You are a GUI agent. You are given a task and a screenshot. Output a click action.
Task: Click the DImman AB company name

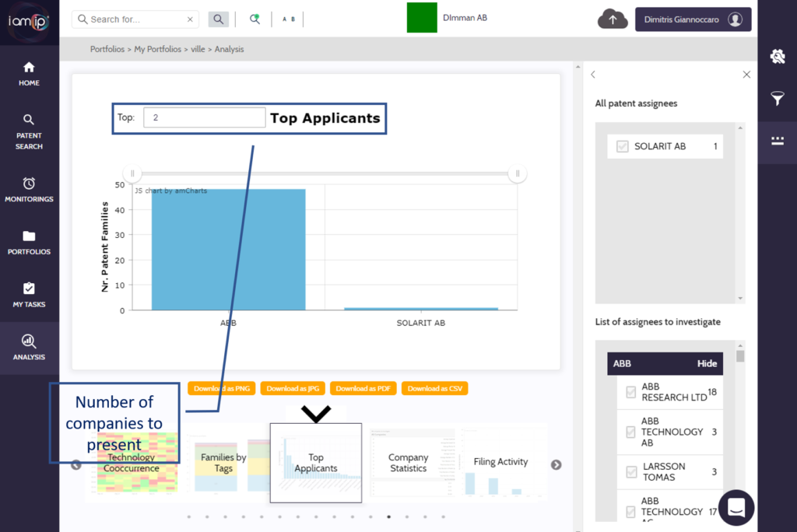(465, 18)
